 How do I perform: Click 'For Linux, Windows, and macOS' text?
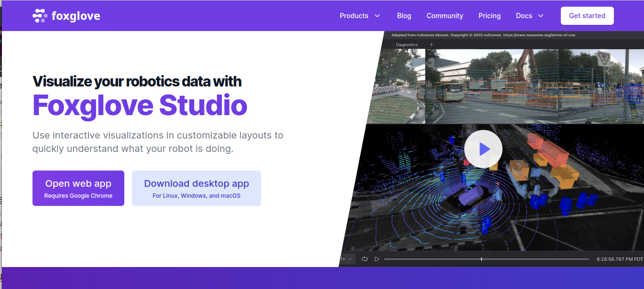click(x=196, y=196)
